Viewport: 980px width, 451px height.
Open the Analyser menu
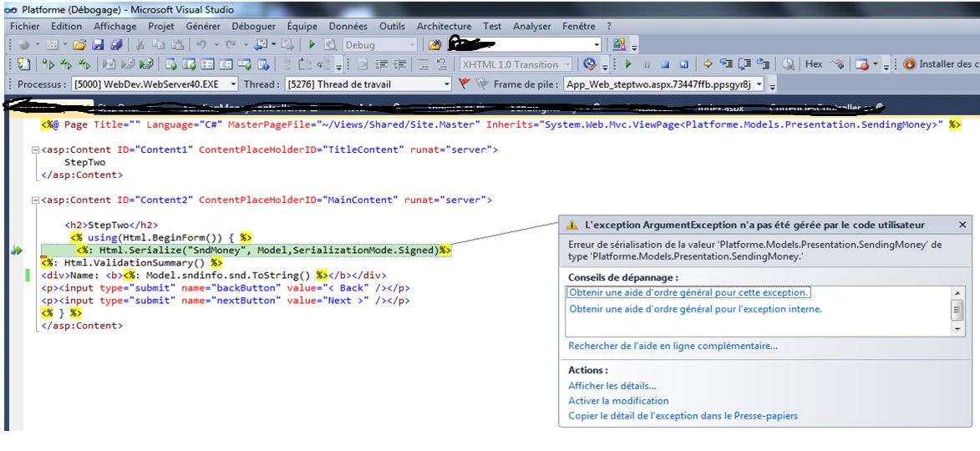[532, 26]
